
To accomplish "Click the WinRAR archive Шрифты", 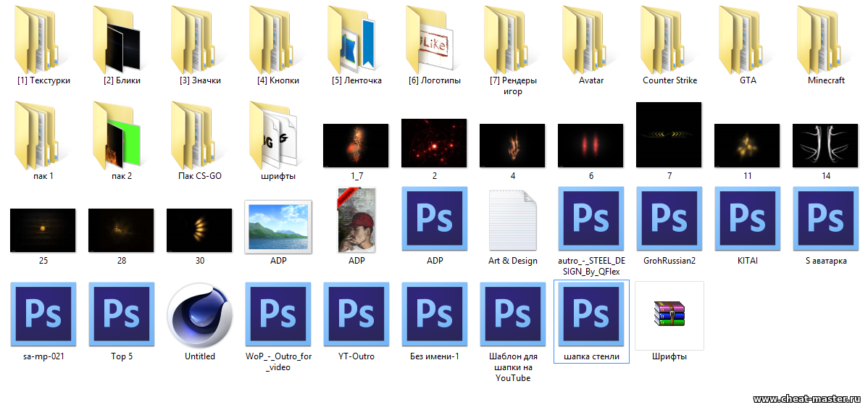I will click(x=669, y=316).
